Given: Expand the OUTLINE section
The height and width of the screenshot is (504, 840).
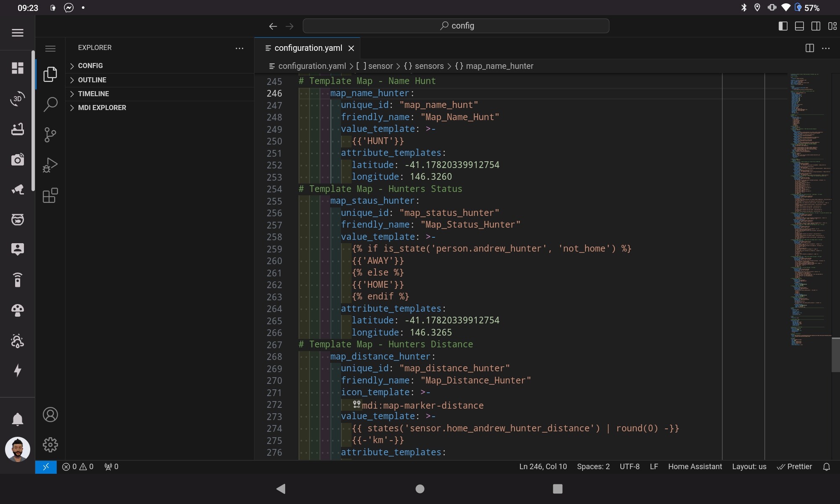Looking at the screenshot, I should click(x=92, y=80).
